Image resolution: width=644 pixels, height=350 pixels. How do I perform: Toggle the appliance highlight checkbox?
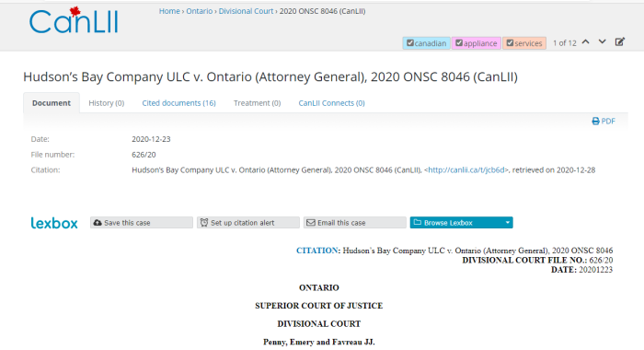459,42
